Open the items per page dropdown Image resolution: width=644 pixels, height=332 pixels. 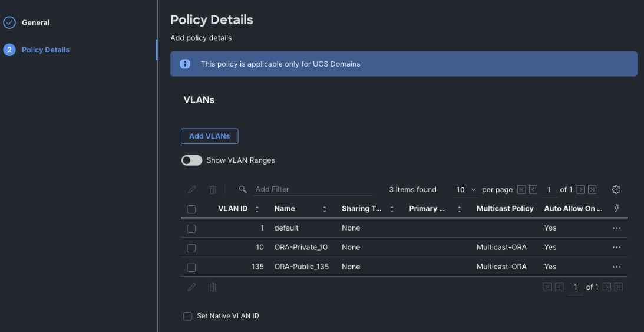point(466,190)
